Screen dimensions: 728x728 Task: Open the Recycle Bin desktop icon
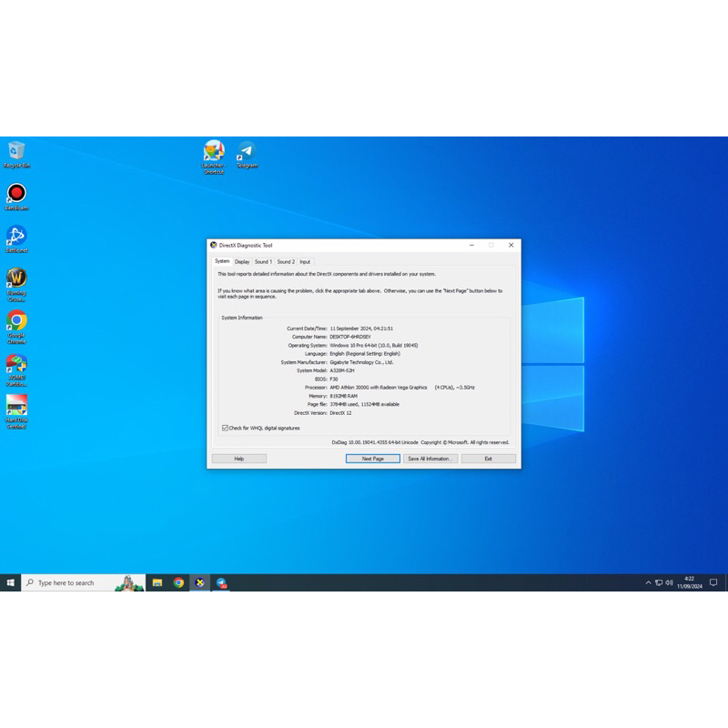coord(16,151)
